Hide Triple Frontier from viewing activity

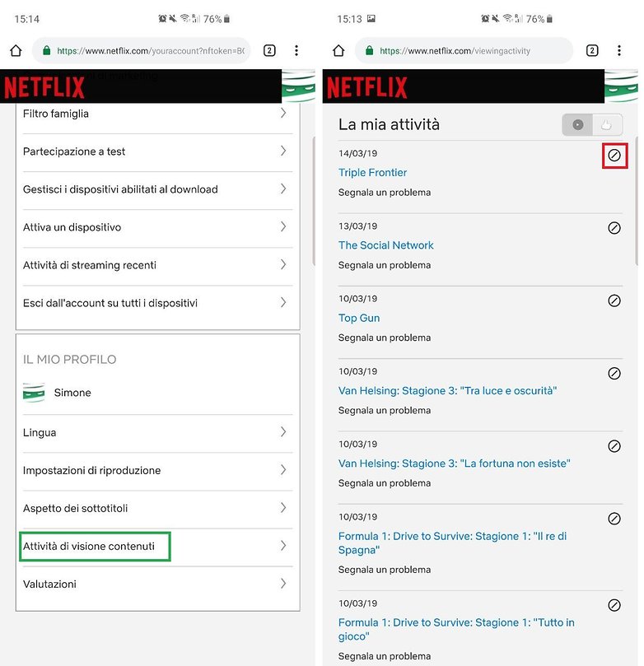coord(614,156)
